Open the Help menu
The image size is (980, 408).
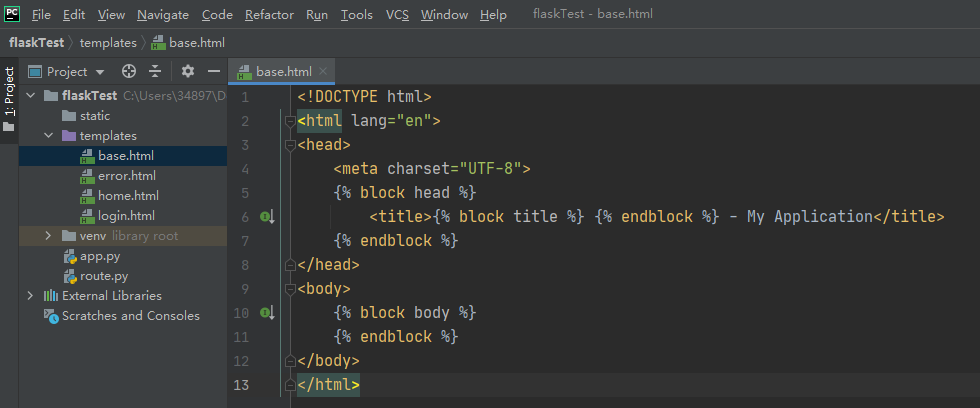click(x=493, y=14)
